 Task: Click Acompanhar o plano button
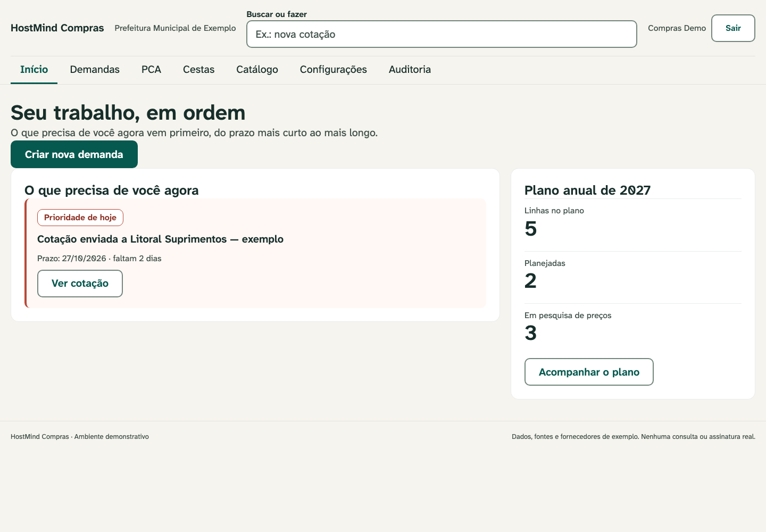589,372
